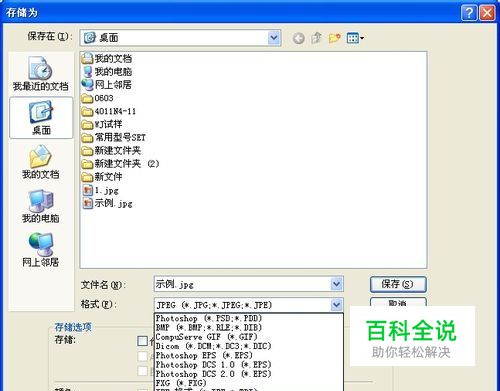Image resolution: width=500 pixels, height=391 pixels.
Task: Select the file 1.jpg
Action: click(x=100, y=190)
